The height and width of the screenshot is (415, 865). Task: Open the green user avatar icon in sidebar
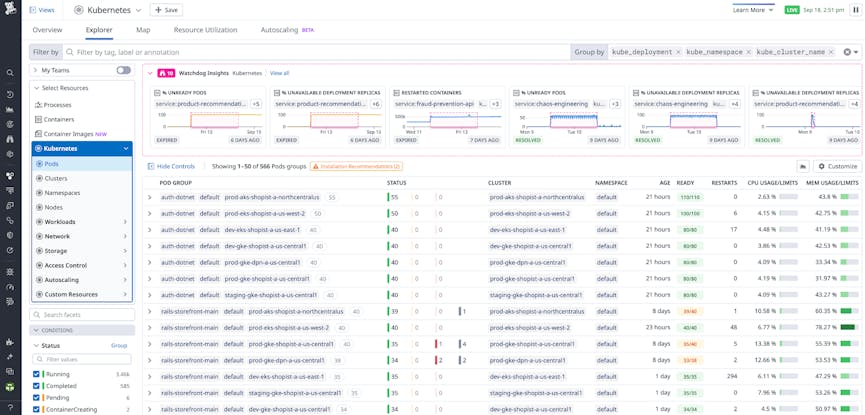pyautogui.click(x=10, y=386)
